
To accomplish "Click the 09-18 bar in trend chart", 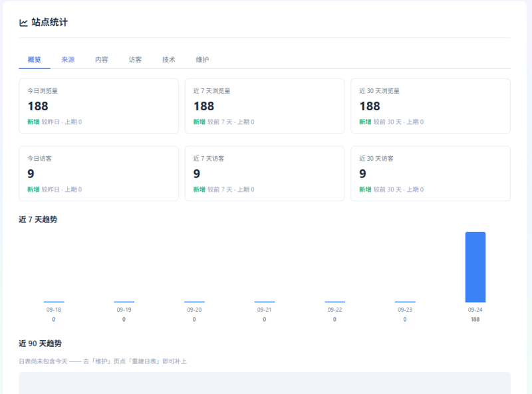I will pos(54,302).
